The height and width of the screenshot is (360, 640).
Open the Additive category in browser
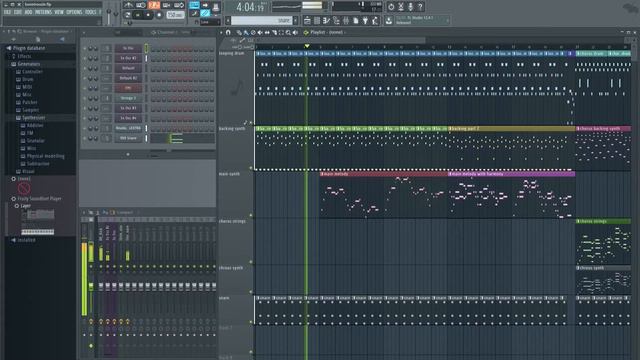tap(35, 125)
